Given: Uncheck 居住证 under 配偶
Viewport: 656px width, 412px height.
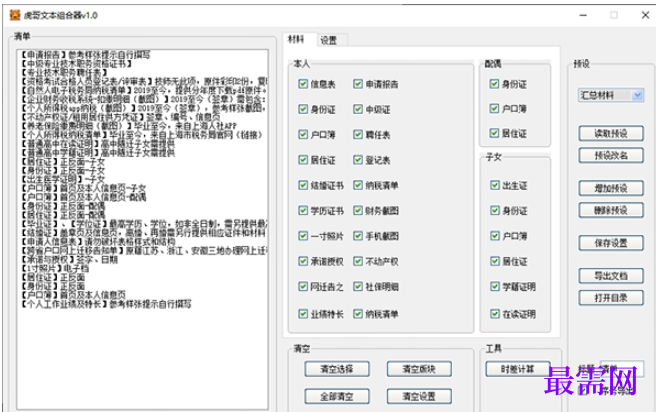Looking at the screenshot, I should (495, 133).
